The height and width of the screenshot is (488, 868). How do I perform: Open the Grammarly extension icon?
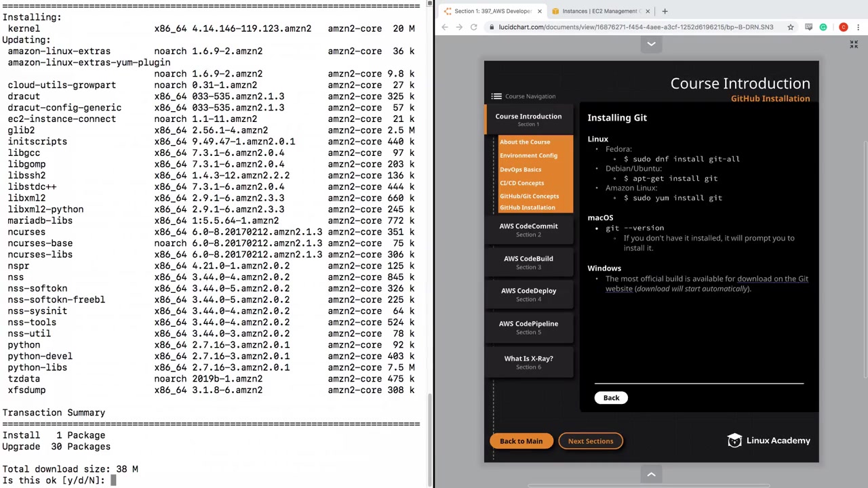coord(823,27)
